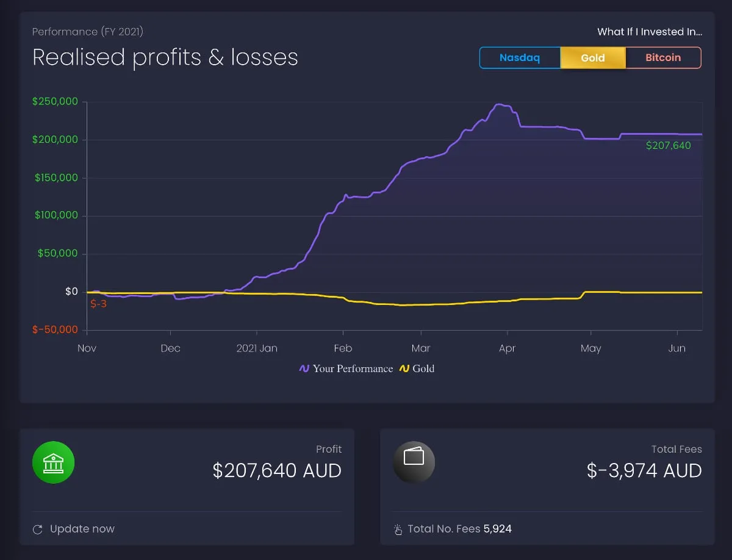Click the 2021 Jan x-axis label
Image resolution: width=732 pixels, height=560 pixels.
coord(257,348)
